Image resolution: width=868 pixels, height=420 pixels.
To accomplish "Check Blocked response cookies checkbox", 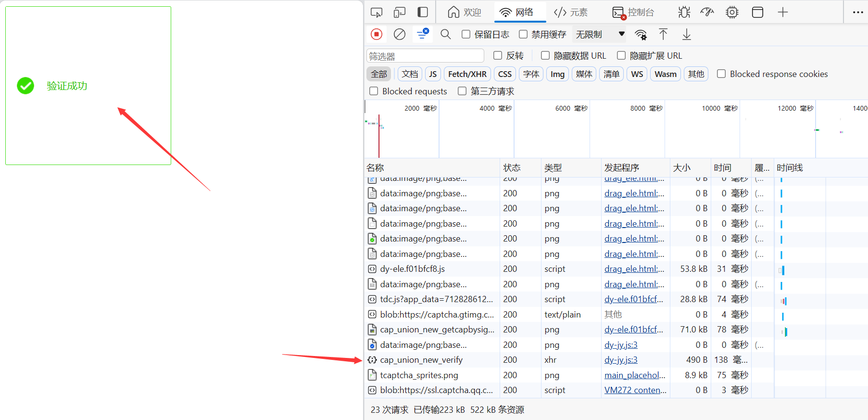I will pos(721,74).
